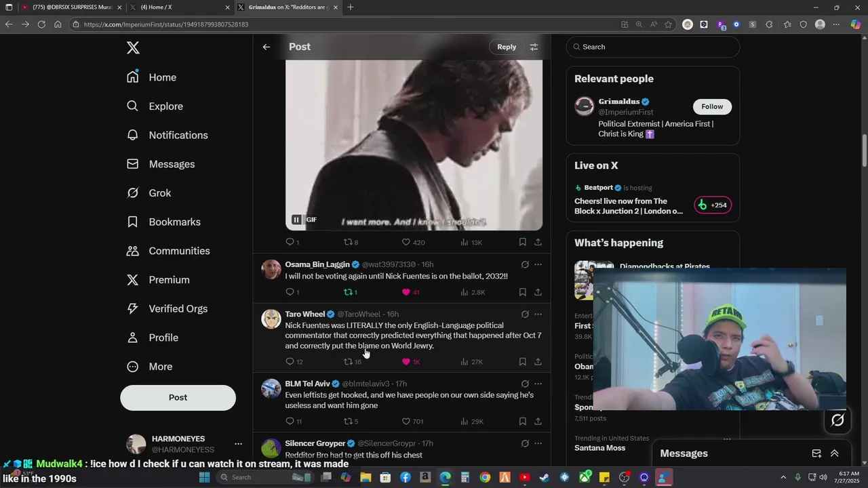Bookmark Taro Wheel's post
Viewport: 868px width, 488px height.
click(522, 362)
